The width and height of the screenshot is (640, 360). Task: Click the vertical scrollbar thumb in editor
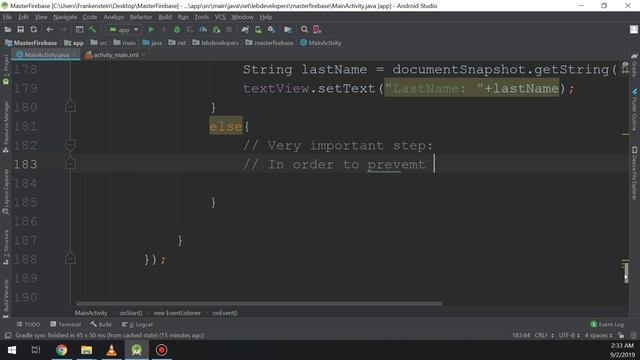pos(626,272)
